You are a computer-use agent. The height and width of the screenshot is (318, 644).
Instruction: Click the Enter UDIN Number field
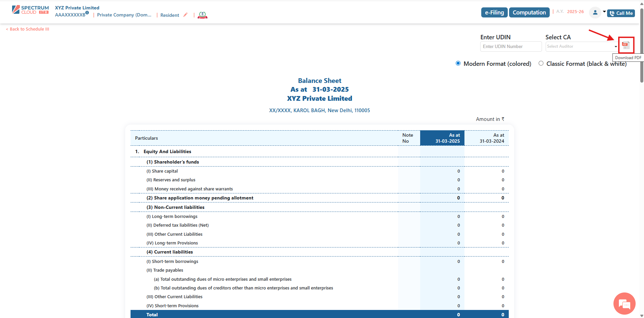[x=510, y=47]
